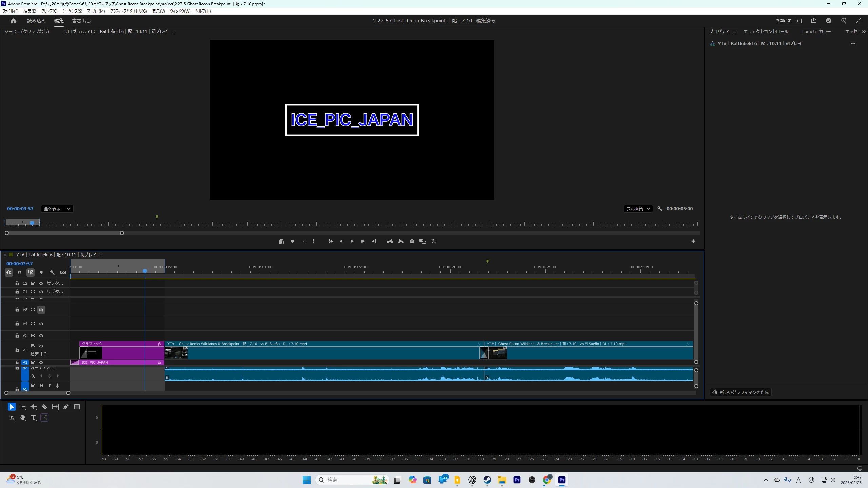
Task: Toggle V5 track output eye icon
Action: (41, 310)
